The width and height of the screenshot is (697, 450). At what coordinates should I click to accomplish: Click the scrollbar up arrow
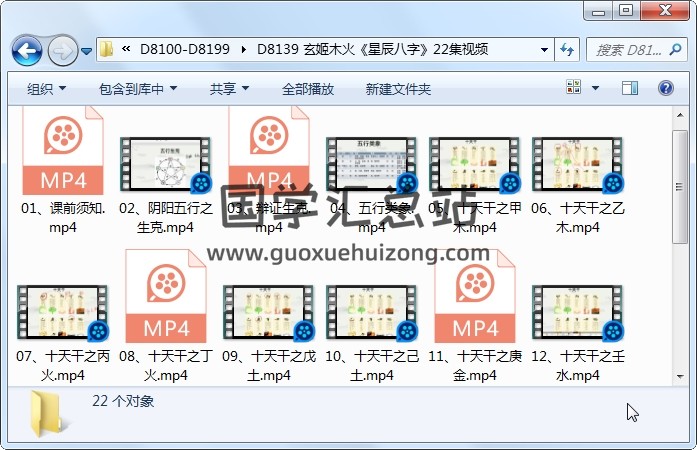coord(680,115)
